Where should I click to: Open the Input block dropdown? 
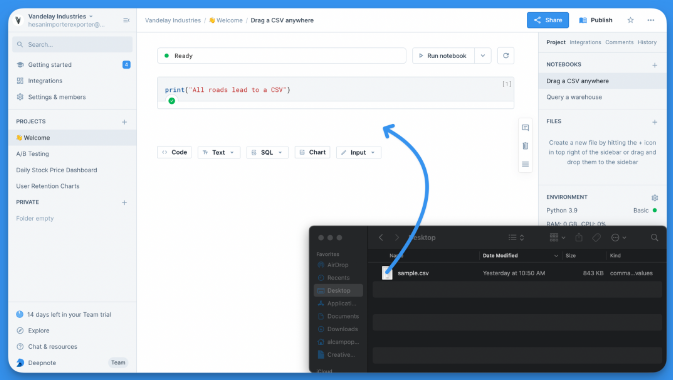tap(359, 152)
